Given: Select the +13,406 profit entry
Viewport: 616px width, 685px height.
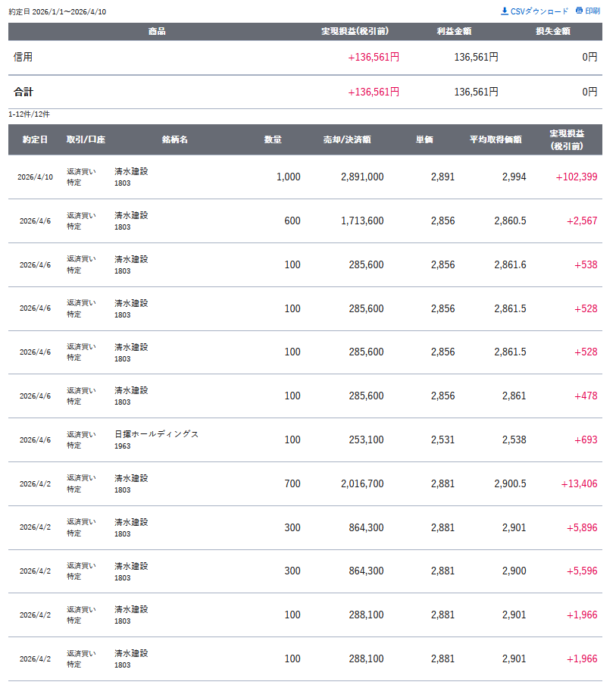Looking at the screenshot, I should 579,484.
